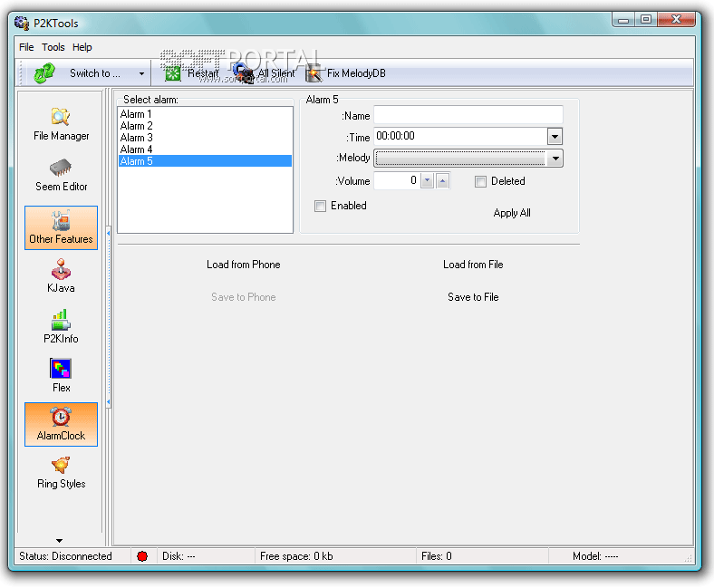Open the Help menu
The image size is (714, 588).
[82, 47]
